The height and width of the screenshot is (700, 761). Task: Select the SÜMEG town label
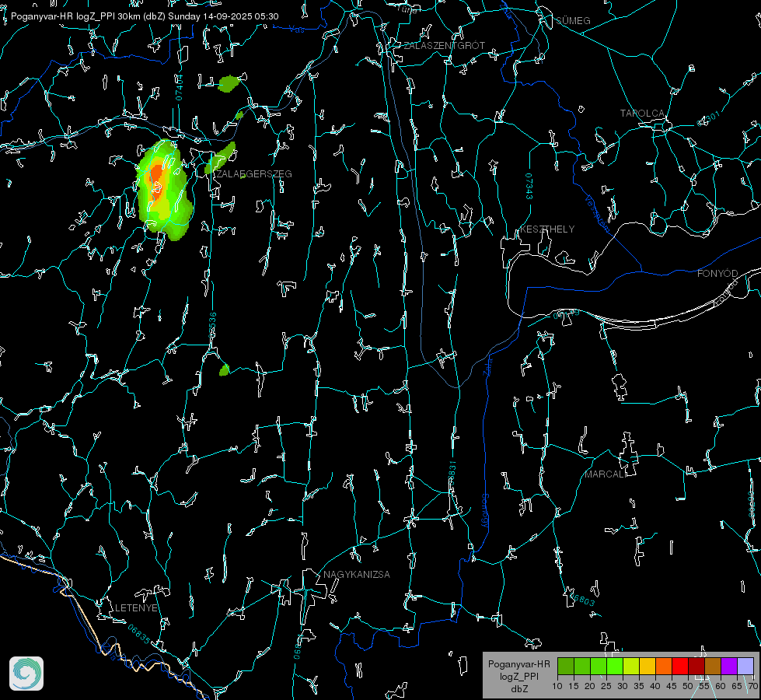point(573,21)
